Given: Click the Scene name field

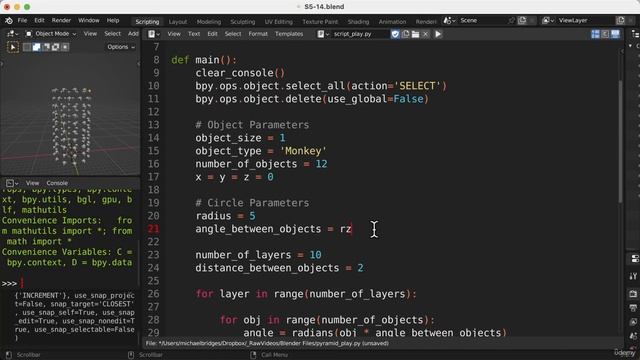Looking at the screenshot, I should [483, 20].
